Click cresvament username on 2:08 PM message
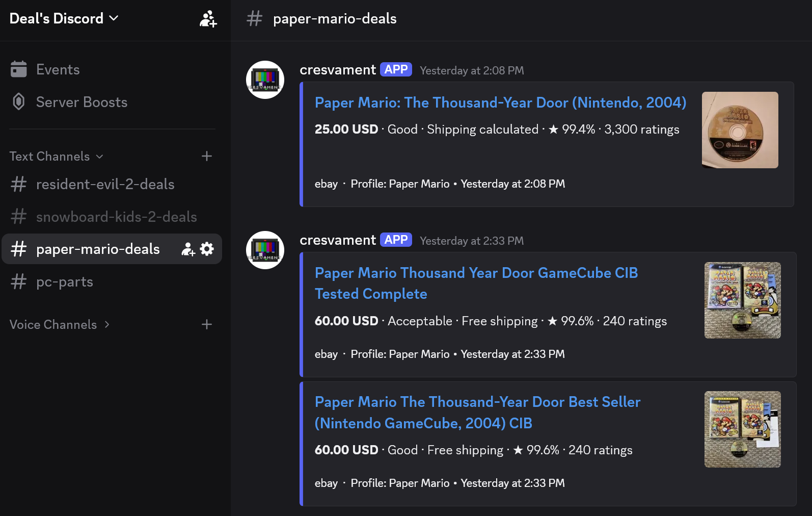812x516 pixels. [x=338, y=70]
